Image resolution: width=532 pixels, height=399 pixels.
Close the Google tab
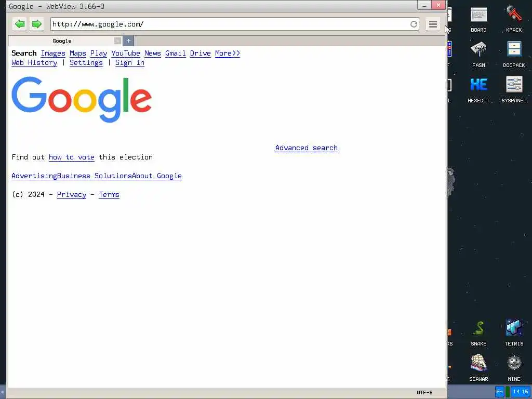tap(117, 41)
